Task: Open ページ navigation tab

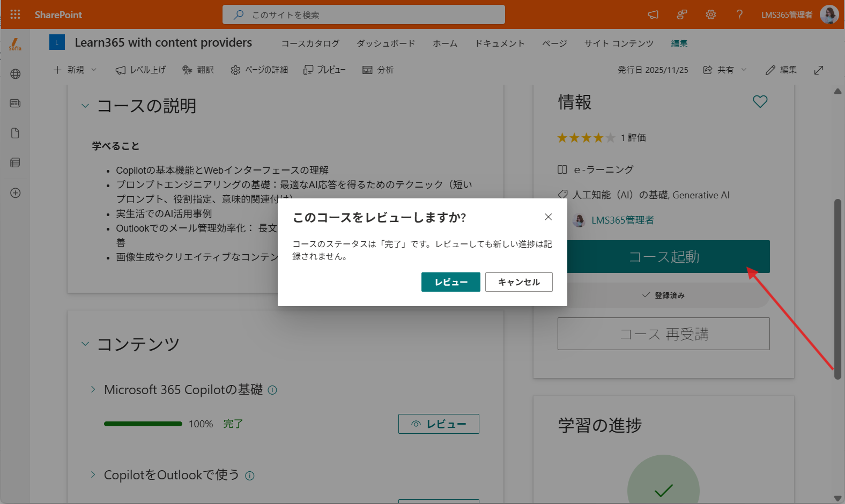Action: 554,43
